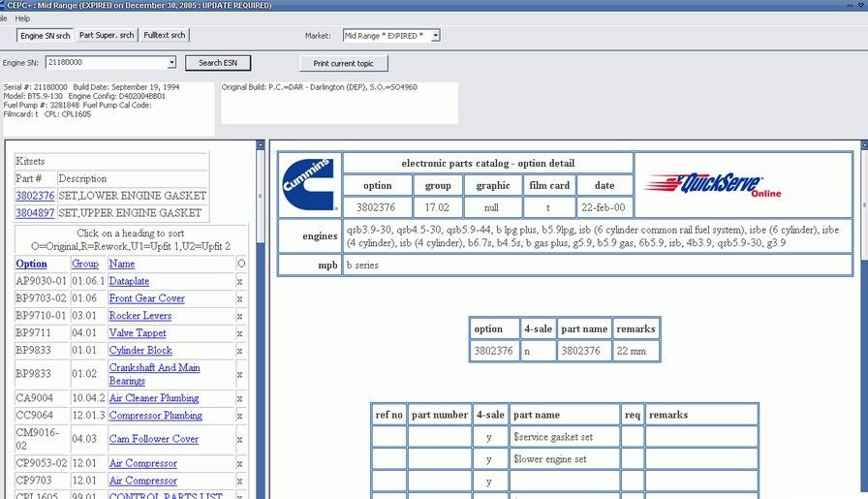Open the Front Gear Cover option
The width and height of the screenshot is (868, 499).
(x=146, y=298)
